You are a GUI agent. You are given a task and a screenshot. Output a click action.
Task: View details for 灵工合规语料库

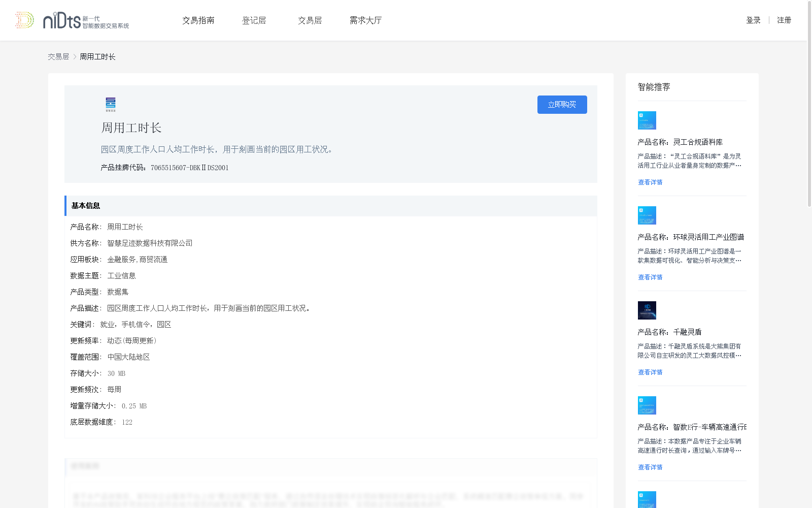point(650,182)
